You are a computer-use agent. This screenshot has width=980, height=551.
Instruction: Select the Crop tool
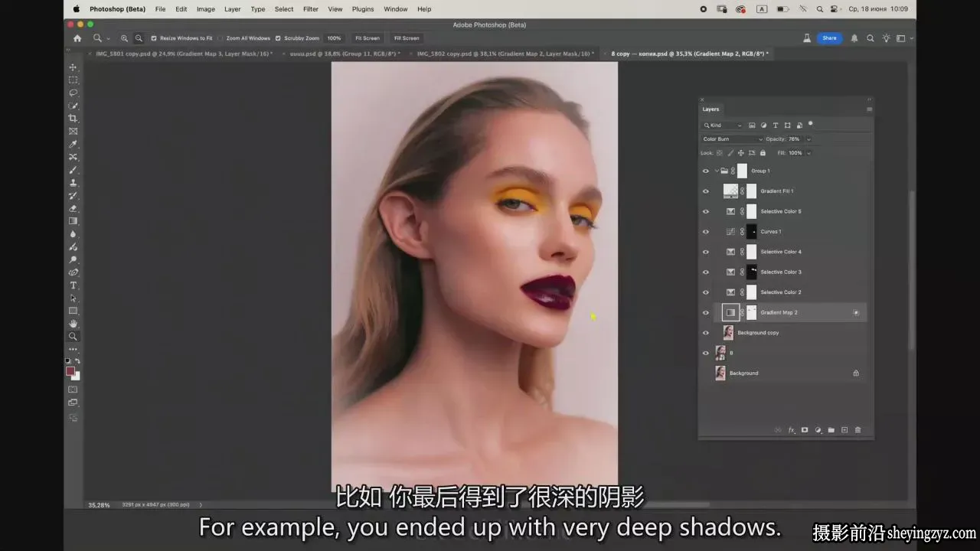pyautogui.click(x=73, y=119)
